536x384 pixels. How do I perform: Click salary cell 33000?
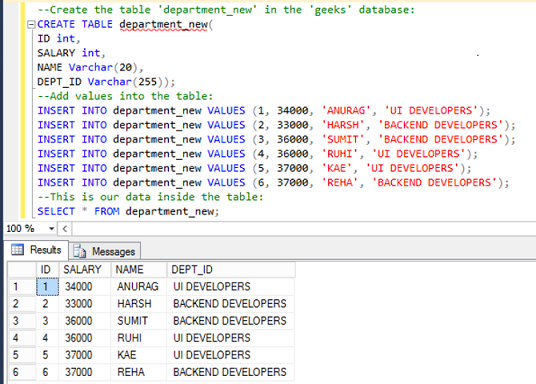[85, 304]
